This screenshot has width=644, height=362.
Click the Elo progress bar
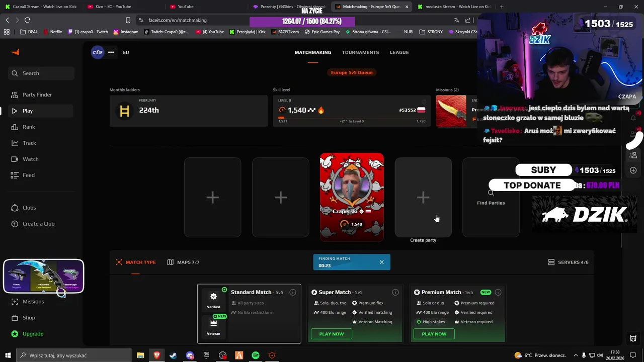tap(352, 118)
